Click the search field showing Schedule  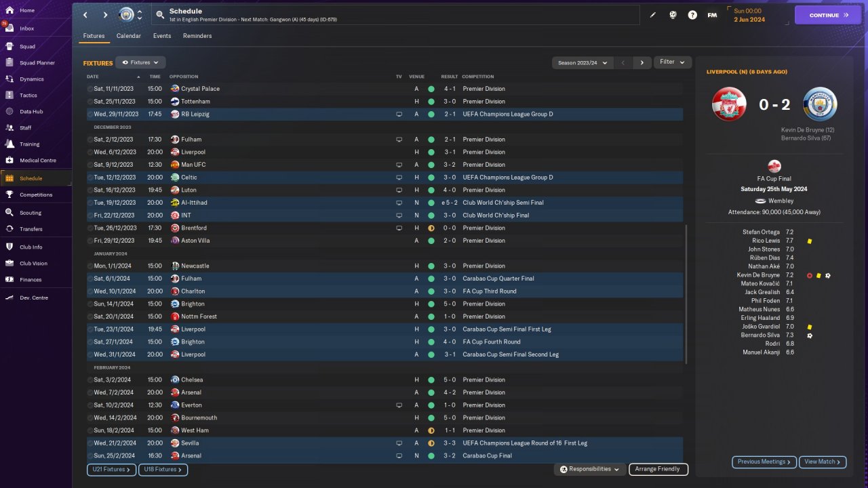click(x=397, y=15)
